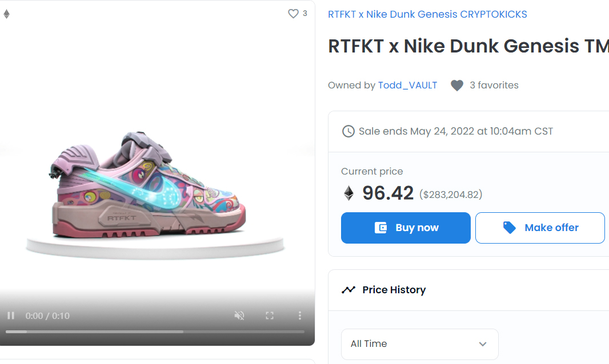
Task: View owner Todd_VAULT's profile
Action: click(407, 85)
